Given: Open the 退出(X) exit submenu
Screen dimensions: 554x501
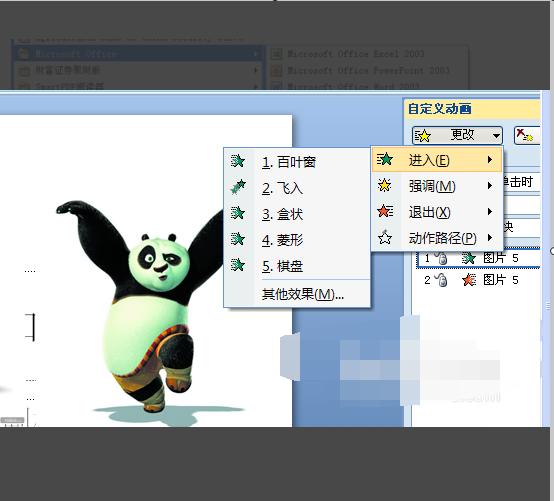Looking at the screenshot, I should tap(437, 212).
